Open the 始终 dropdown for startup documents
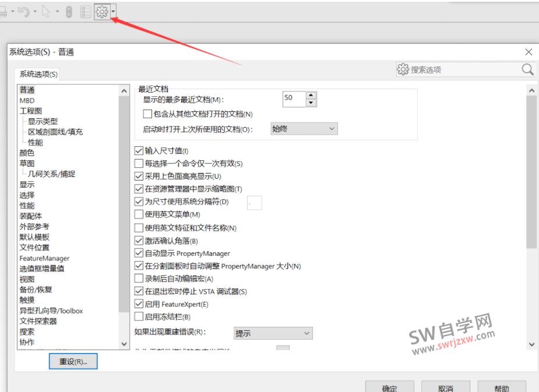 click(304, 128)
